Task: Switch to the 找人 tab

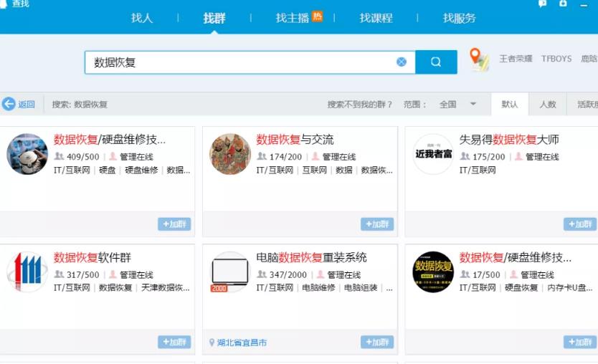Action: tap(142, 18)
